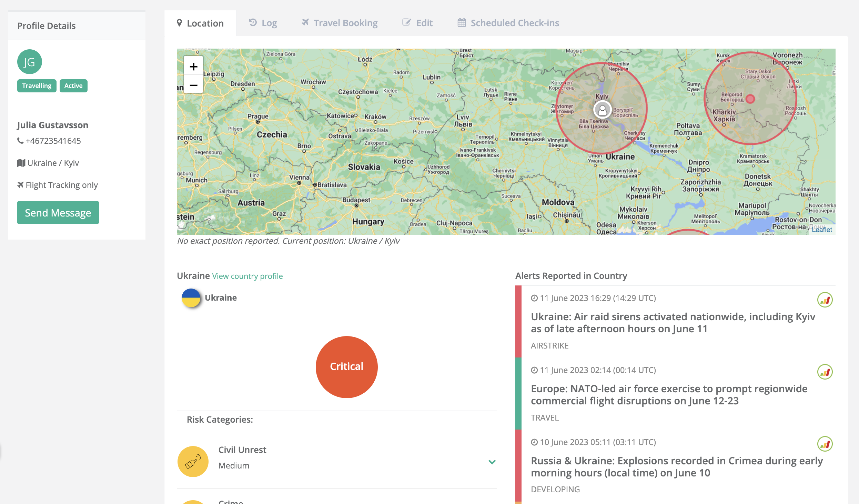Viewport: 859px width, 504px height.
Task: Click the Leaflet attribution link
Action: pos(822,230)
